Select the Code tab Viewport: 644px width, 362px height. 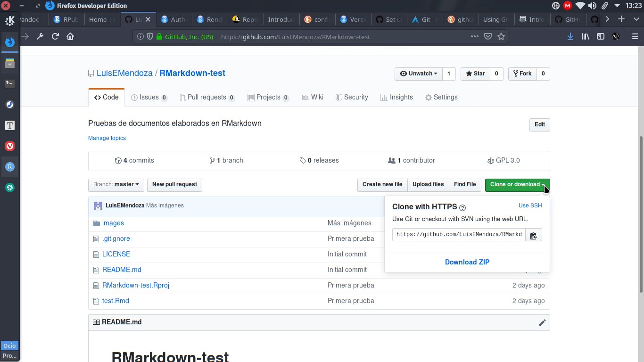click(x=107, y=97)
